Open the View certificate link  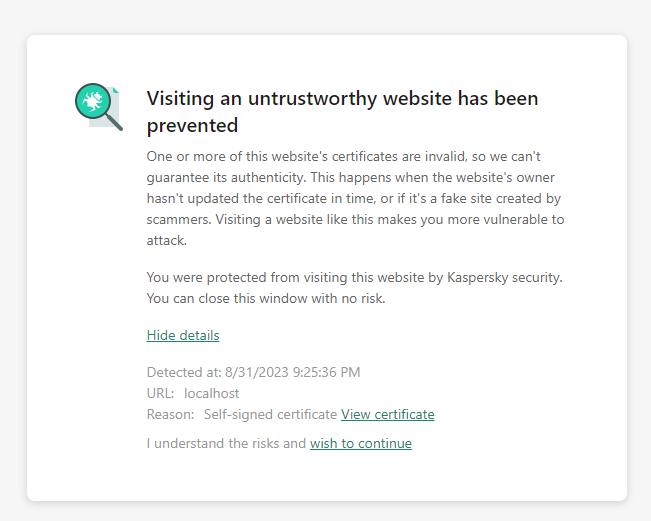point(387,414)
